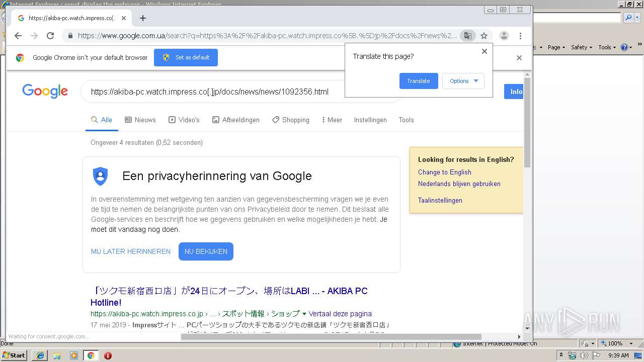Open a new Chrome tab
Viewport: 644px width, 362px height.
pos(143,18)
